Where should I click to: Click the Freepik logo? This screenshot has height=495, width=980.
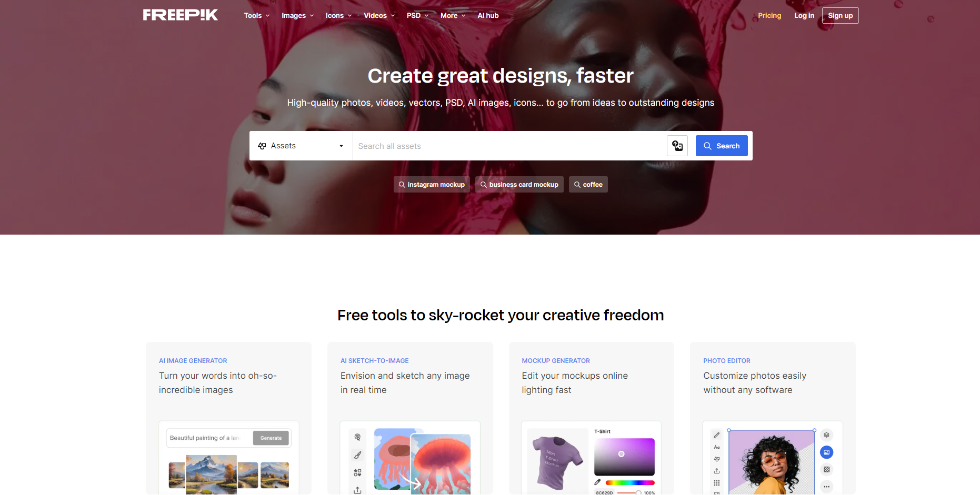181,15
